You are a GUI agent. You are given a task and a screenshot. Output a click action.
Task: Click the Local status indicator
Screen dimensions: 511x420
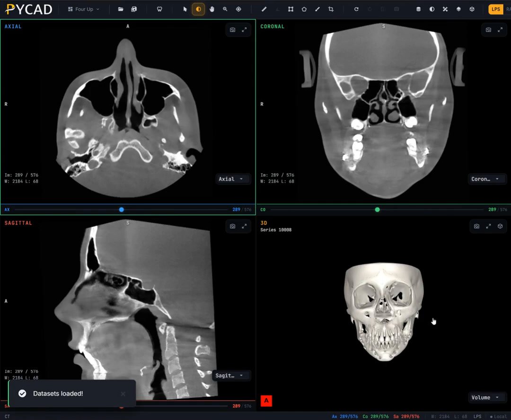(498, 416)
